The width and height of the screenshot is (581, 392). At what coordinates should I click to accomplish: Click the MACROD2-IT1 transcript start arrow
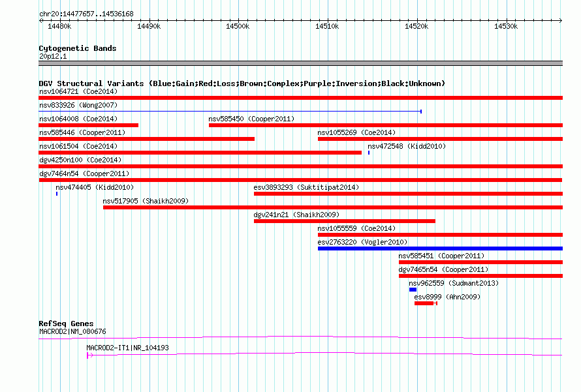tap(89, 355)
